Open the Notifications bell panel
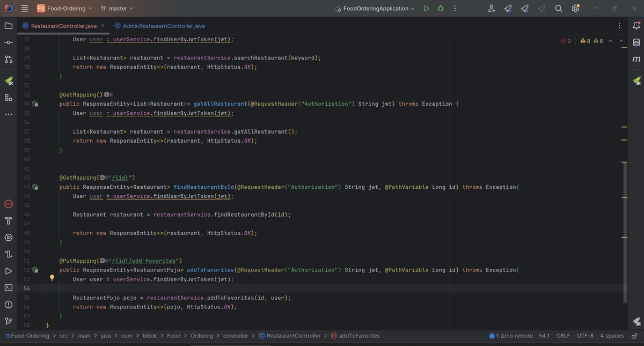 point(636,26)
